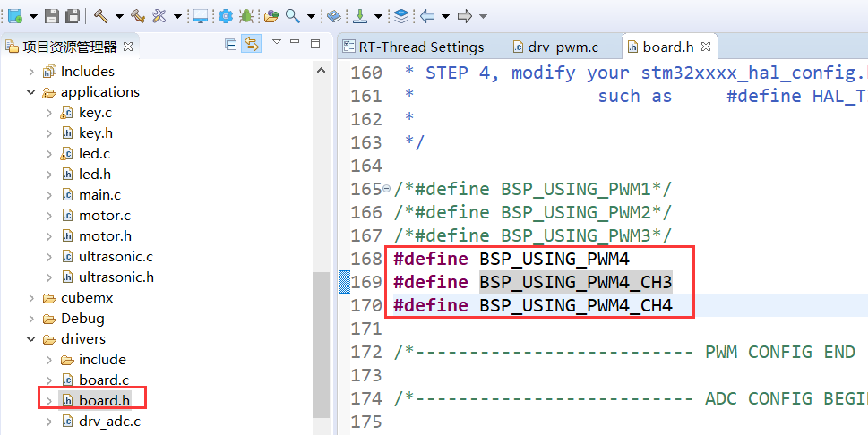This screenshot has width=868, height=435.
Task: Select board.h in drivers tree
Action: [x=104, y=401]
